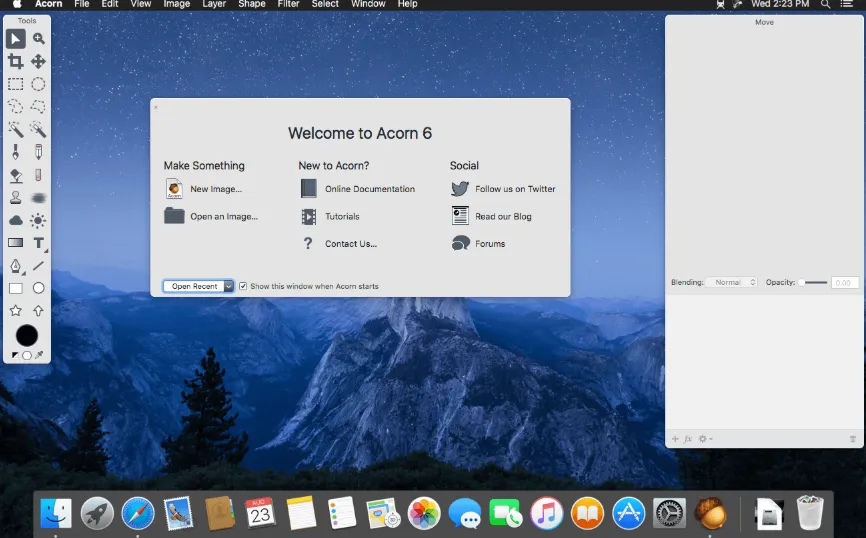
Task: Open the Select menu
Action: [x=325, y=4]
